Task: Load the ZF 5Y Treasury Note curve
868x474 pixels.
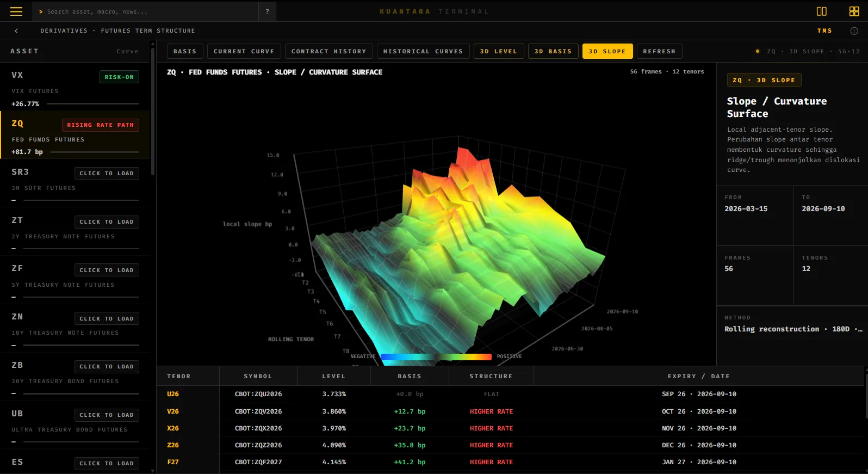Action: [x=107, y=270]
